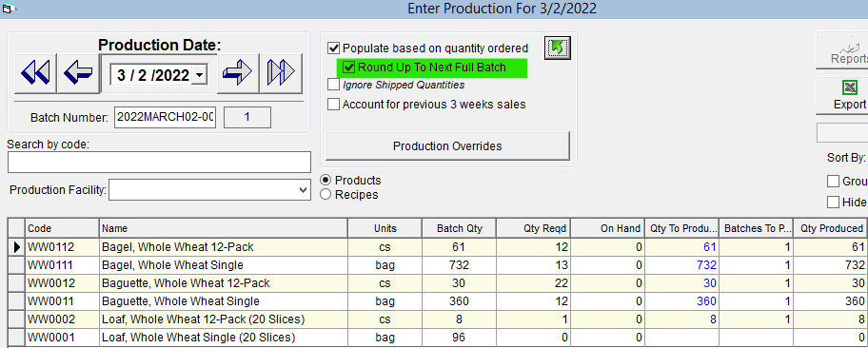Click Qty Reqd cell 13
This screenshot has width=868, height=348.
(x=533, y=265)
